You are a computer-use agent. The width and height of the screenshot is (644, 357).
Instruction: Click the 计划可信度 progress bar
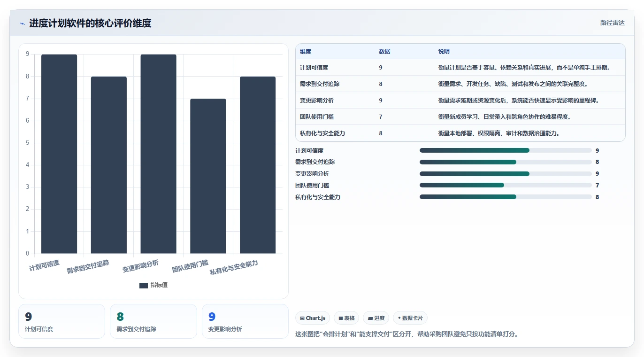coord(506,150)
